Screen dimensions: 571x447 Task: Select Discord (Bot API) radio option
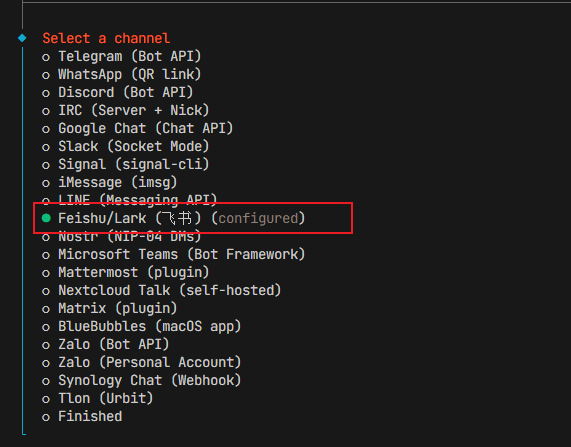(118, 93)
